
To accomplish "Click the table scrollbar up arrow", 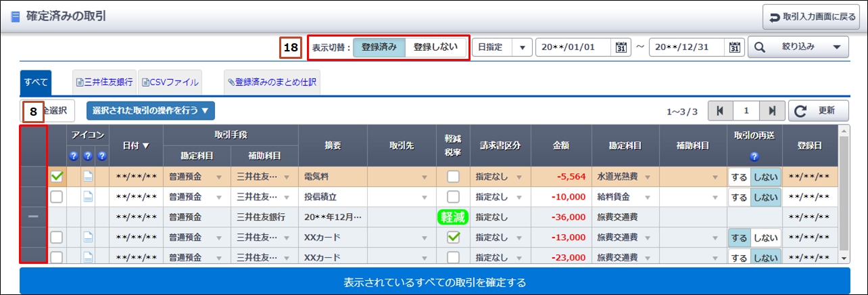I will [x=844, y=131].
